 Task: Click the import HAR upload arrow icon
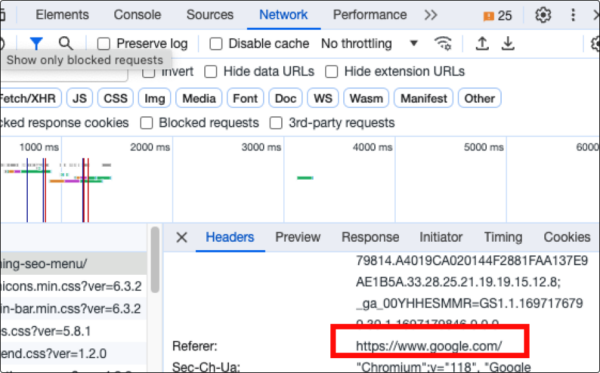(482, 43)
